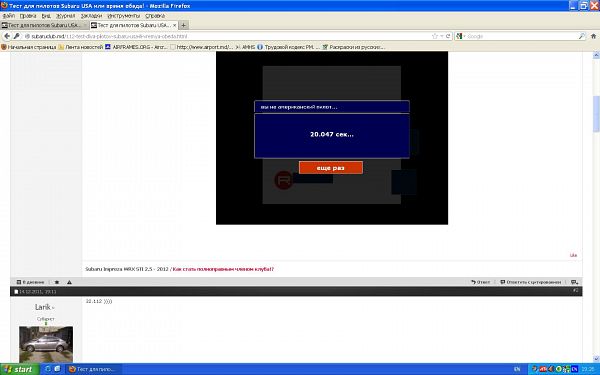
Task: Expand the URL history dropdown arrow
Action: click(442, 36)
